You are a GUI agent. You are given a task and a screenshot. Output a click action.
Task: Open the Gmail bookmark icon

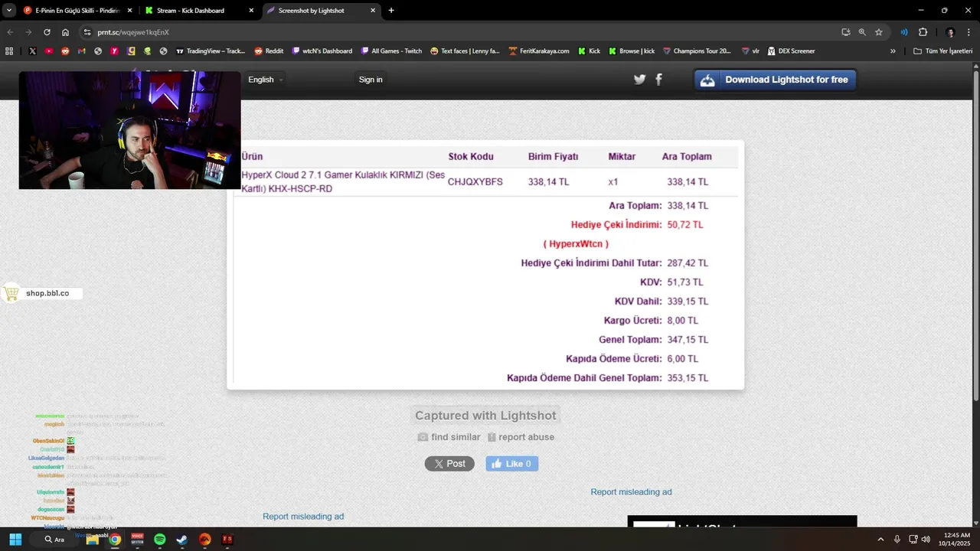[x=81, y=51]
